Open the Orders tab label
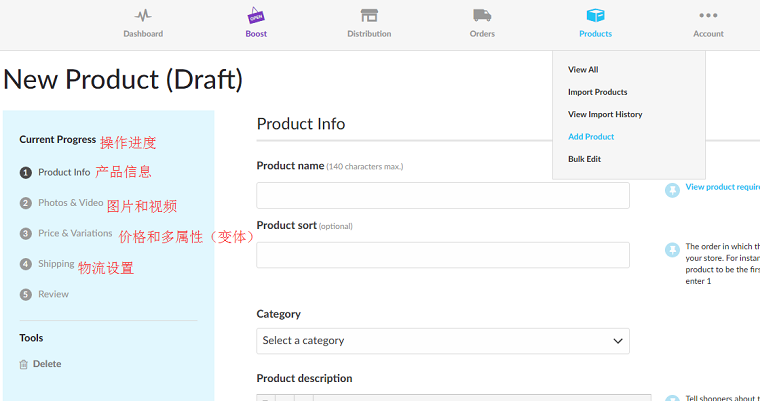The height and width of the screenshot is (401, 760). [482, 34]
